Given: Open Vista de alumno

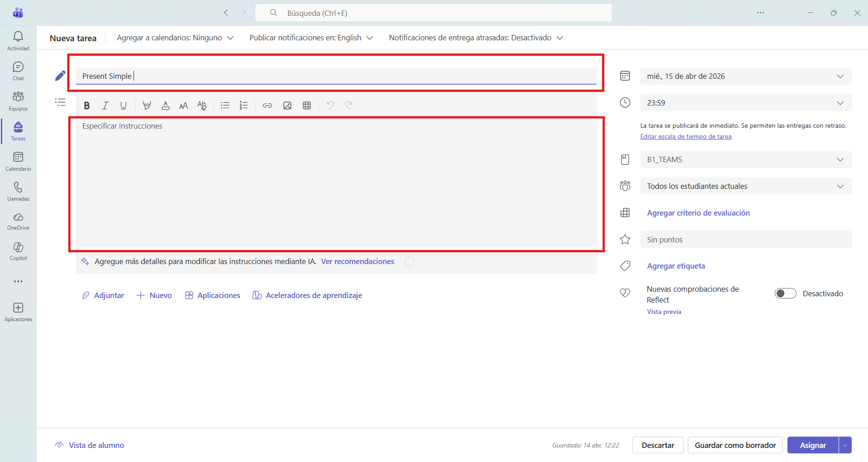Looking at the screenshot, I should coord(90,445).
